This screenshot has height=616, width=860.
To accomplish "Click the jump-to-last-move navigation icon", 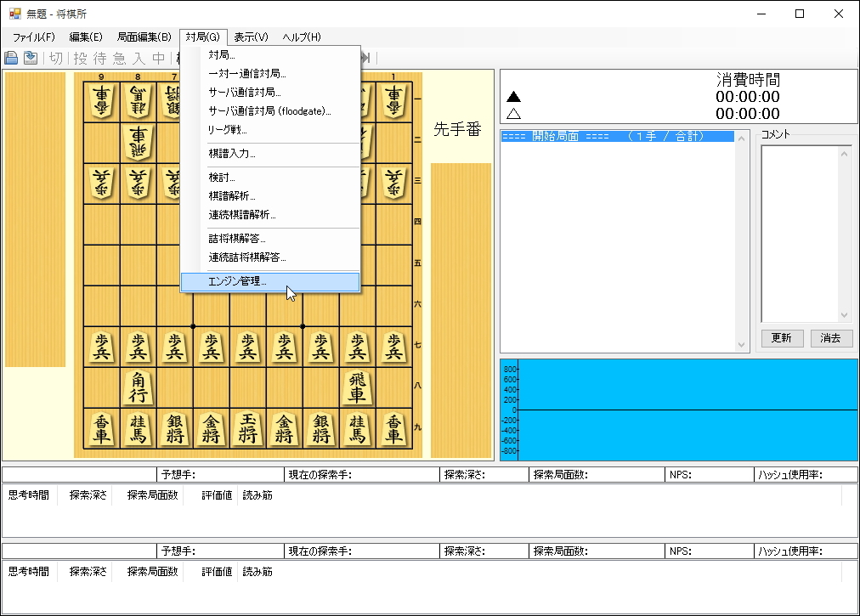I will coord(364,58).
